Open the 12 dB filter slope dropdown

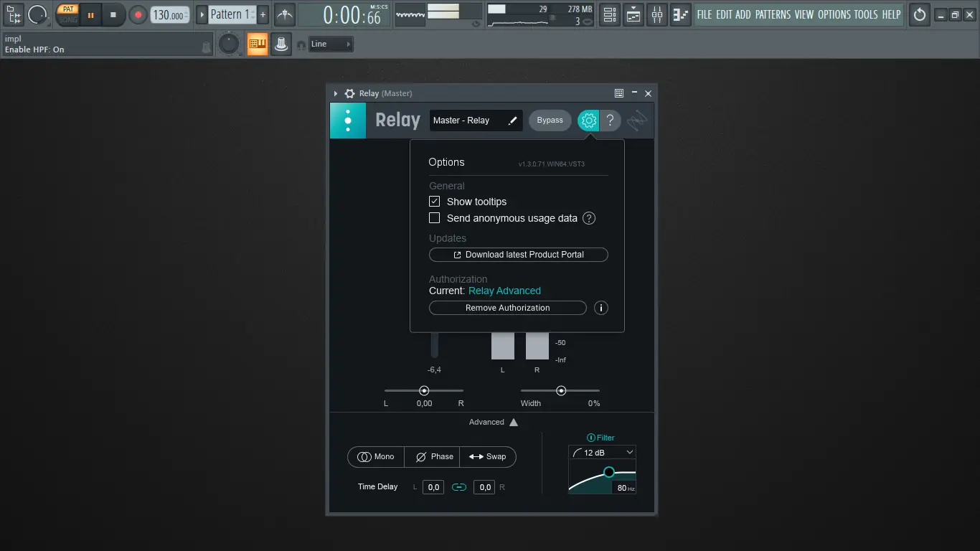pos(603,453)
